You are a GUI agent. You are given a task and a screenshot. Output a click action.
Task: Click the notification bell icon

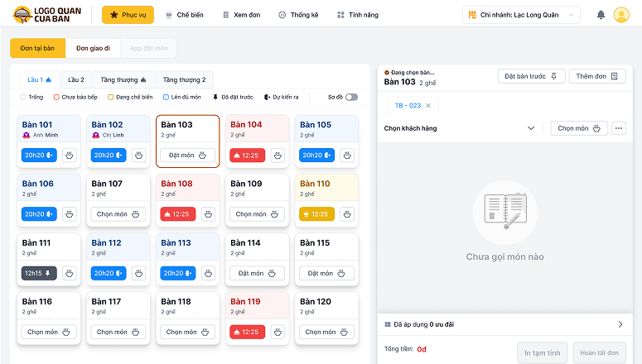(x=601, y=15)
